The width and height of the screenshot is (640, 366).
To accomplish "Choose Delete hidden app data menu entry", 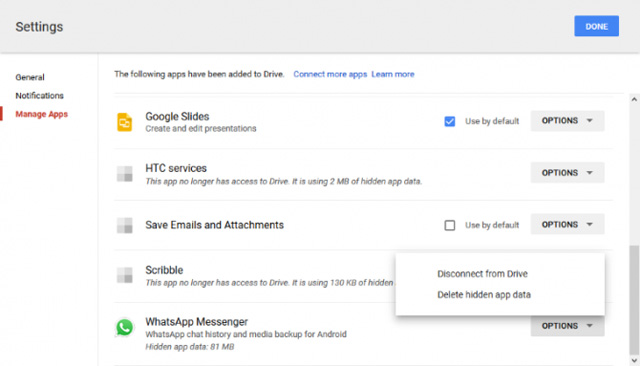I will pos(484,295).
